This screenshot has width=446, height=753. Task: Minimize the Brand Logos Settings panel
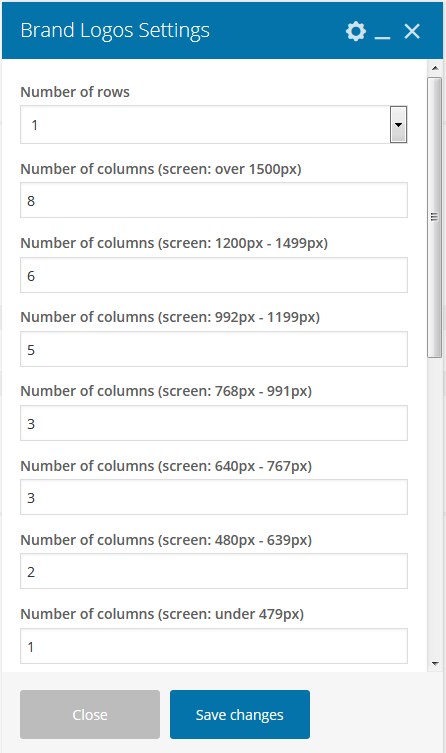383,32
